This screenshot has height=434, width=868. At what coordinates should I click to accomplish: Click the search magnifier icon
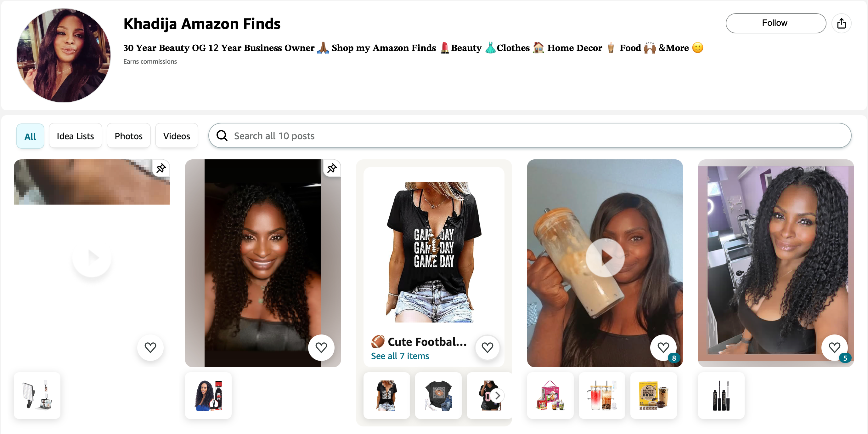[222, 135]
